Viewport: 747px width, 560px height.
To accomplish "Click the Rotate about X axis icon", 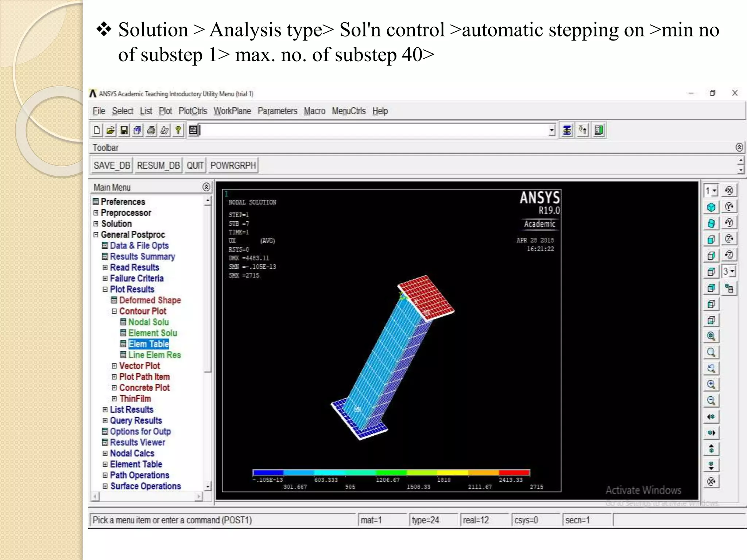I will [729, 190].
